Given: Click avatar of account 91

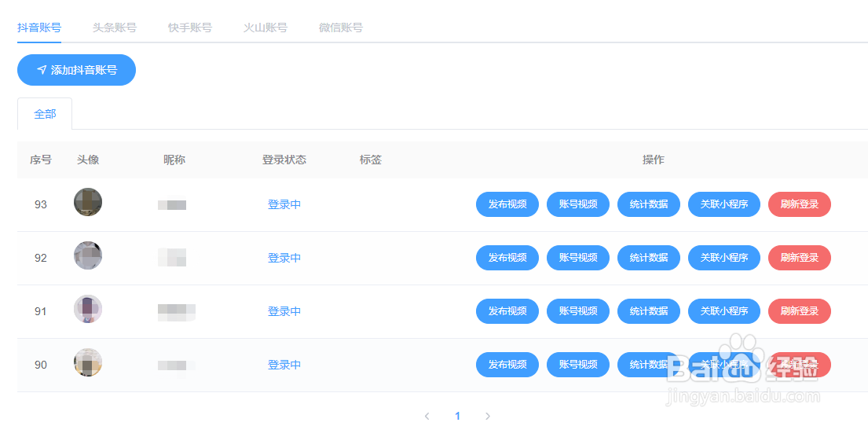Looking at the screenshot, I should [88, 309].
